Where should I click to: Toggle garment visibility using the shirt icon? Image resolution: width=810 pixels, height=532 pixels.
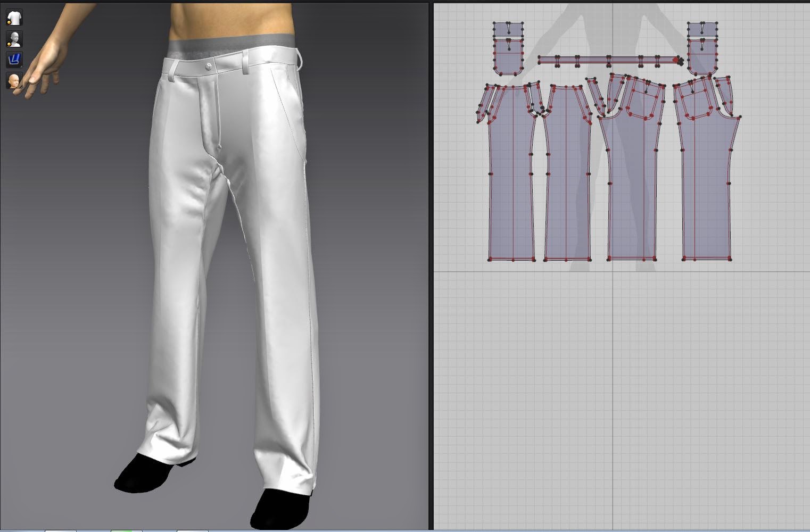(x=14, y=17)
